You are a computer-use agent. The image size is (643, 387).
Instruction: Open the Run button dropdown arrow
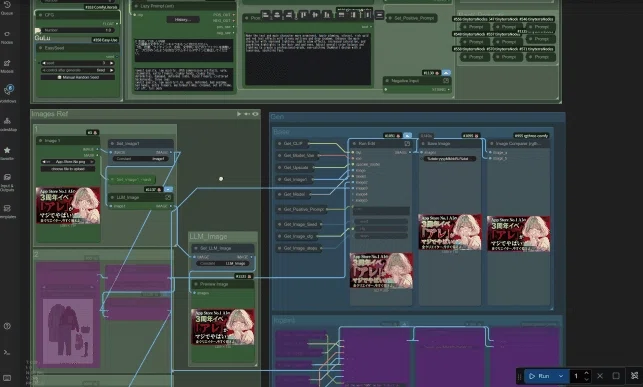click(561, 376)
